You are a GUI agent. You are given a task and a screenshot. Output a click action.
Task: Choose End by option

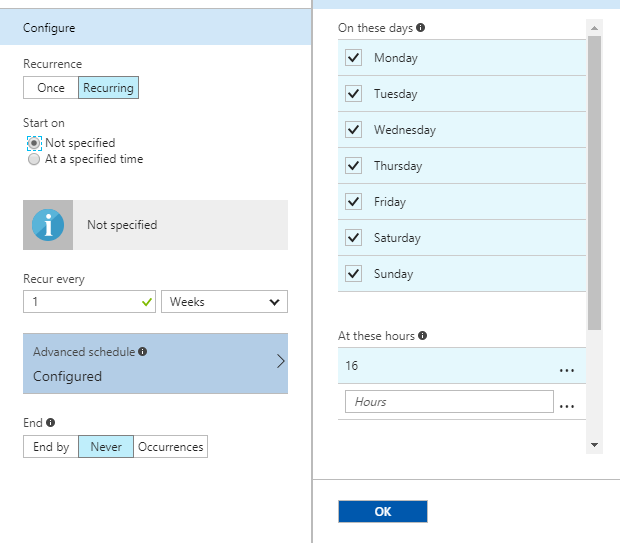pos(51,447)
